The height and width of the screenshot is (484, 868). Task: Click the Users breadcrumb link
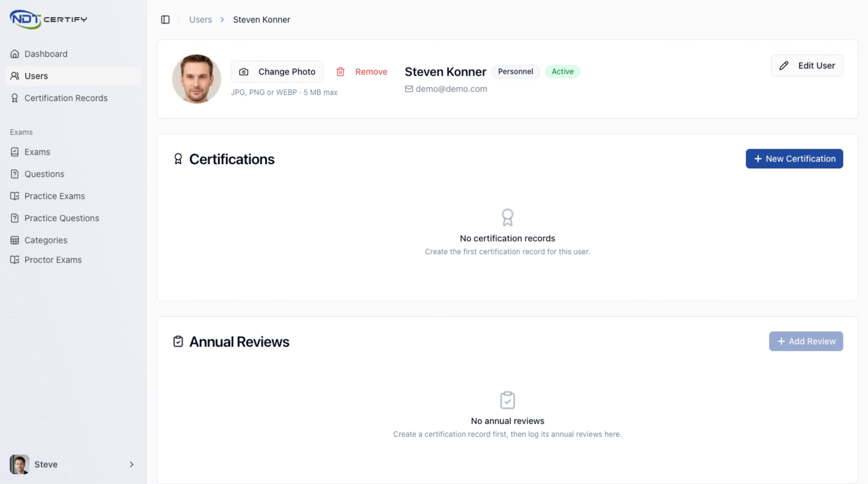tap(200, 20)
